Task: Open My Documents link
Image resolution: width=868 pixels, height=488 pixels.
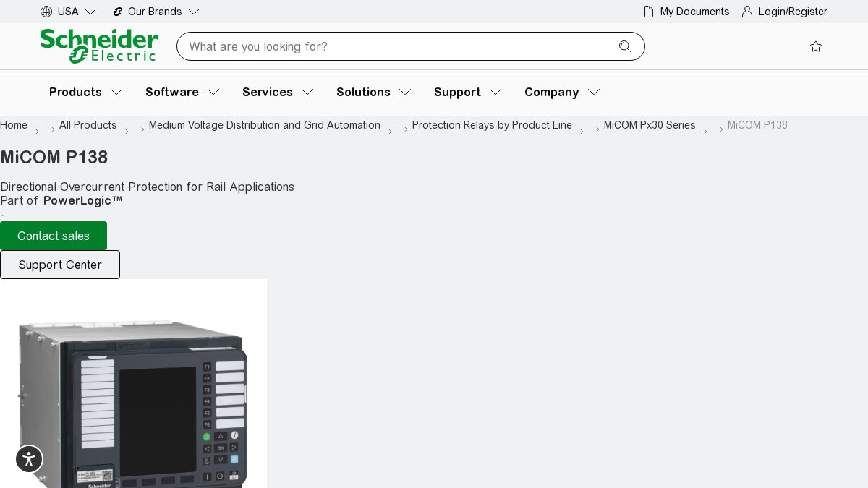Action: click(x=694, y=12)
